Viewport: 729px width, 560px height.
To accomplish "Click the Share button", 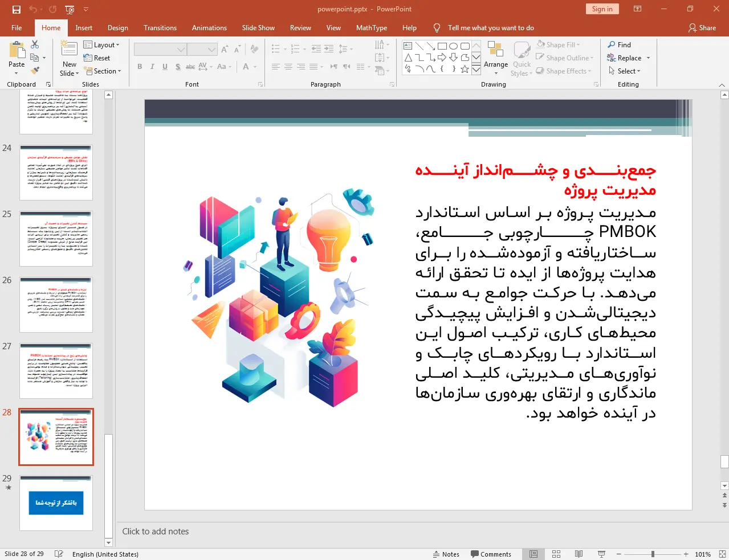I will point(702,27).
